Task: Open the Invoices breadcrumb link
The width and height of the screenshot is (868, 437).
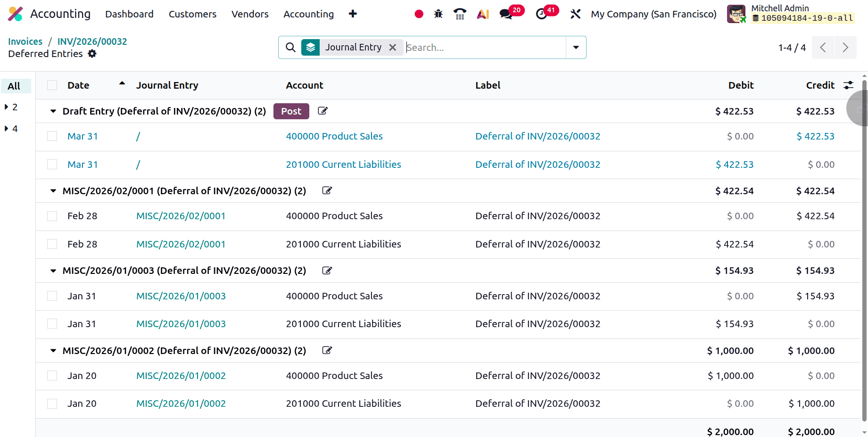Action: click(25, 41)
